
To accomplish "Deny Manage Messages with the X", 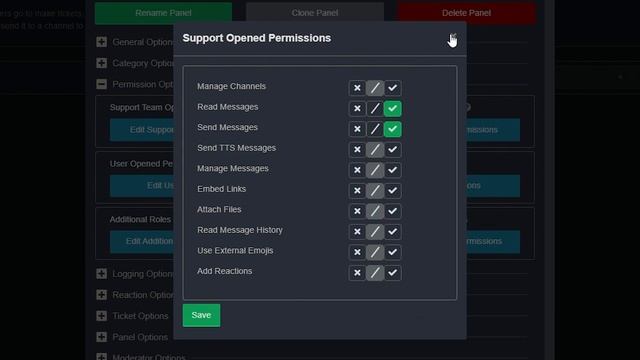I will 357,170.
